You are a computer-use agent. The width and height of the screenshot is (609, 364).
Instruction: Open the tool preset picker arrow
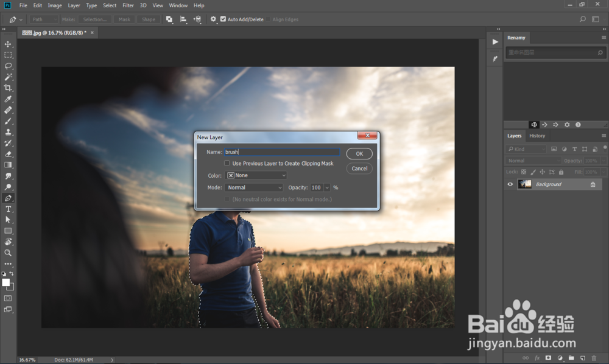pyautogui.click(x=21, y=19)
